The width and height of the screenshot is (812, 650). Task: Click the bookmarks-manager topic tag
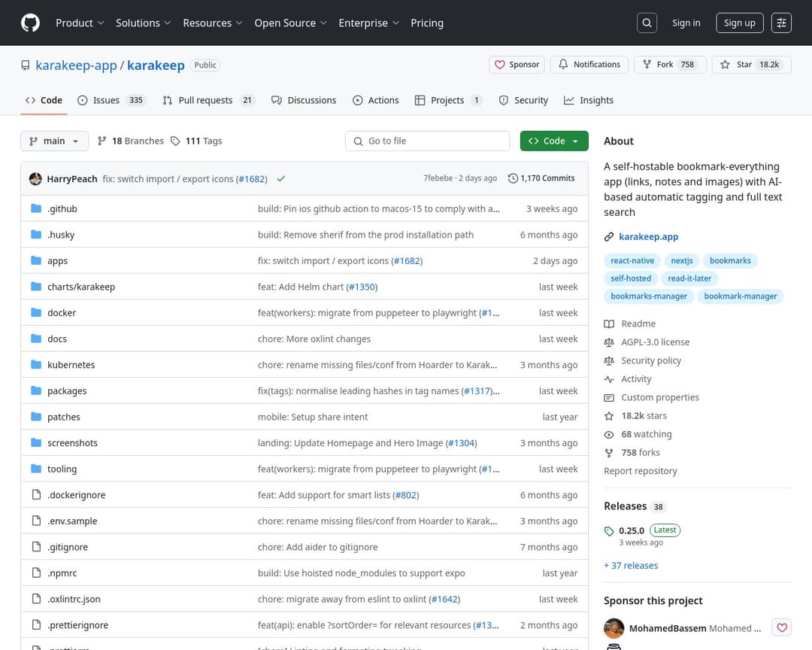tap(648, 296)
